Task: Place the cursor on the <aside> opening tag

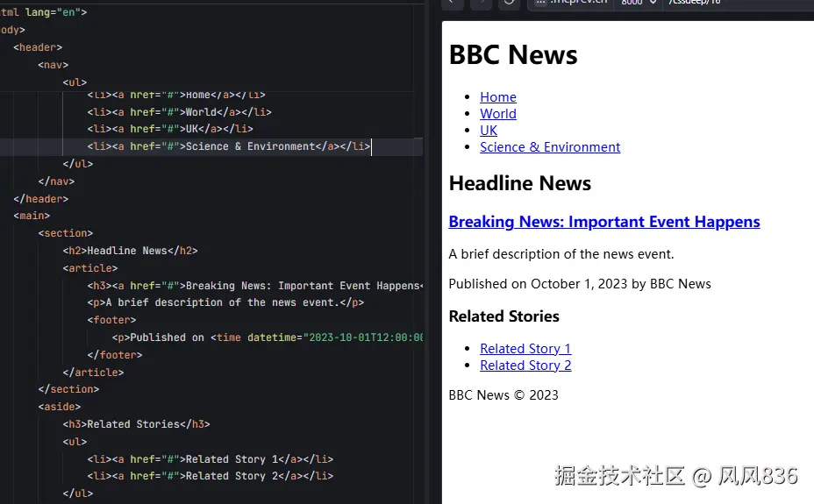Action: point(59,407)
